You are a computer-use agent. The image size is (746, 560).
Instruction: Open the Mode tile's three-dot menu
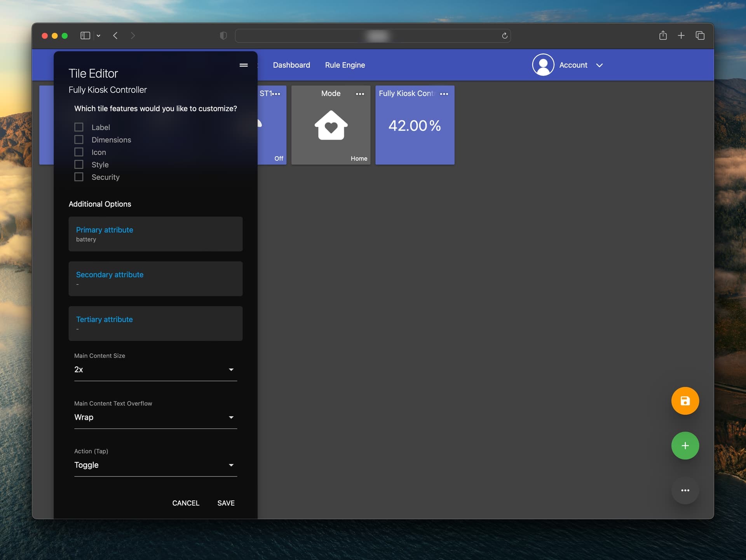click(x=360, y=94)
